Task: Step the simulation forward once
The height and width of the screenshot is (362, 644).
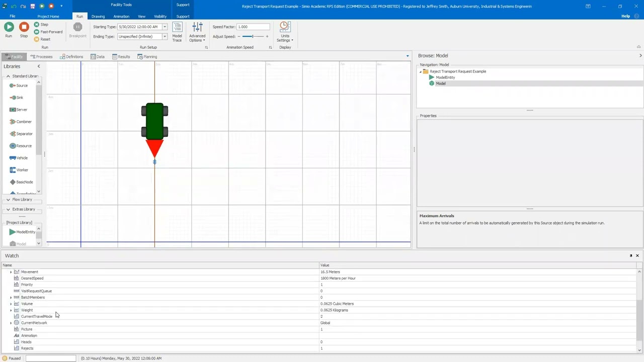Action: (41, 24)
